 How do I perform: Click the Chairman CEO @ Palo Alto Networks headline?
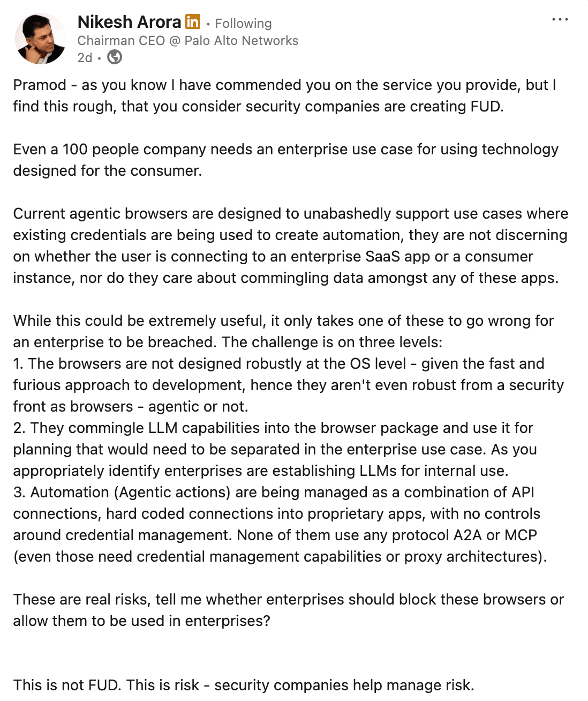click(x=188, y=41)
